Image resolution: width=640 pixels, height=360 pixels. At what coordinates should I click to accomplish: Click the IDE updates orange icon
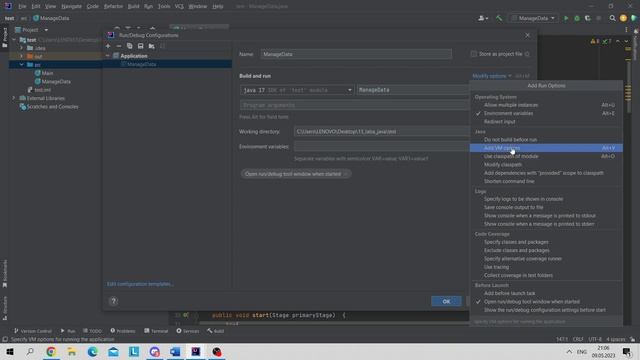coord(623,18)
